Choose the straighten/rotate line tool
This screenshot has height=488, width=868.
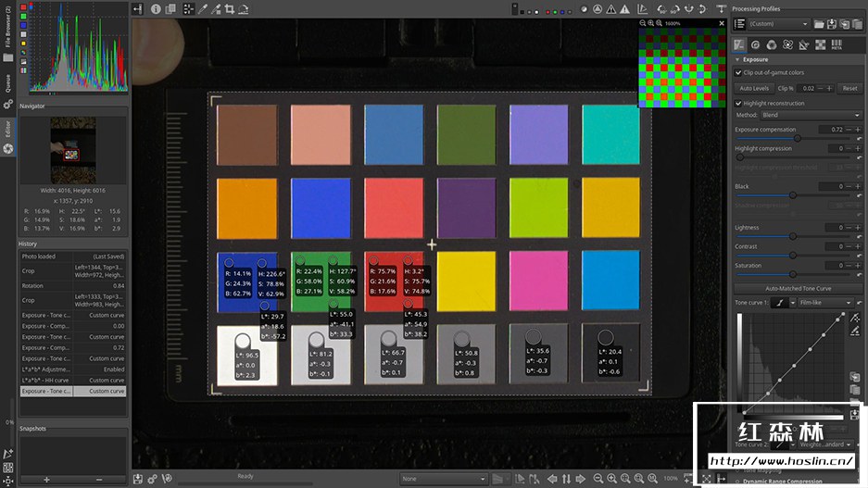243,9
